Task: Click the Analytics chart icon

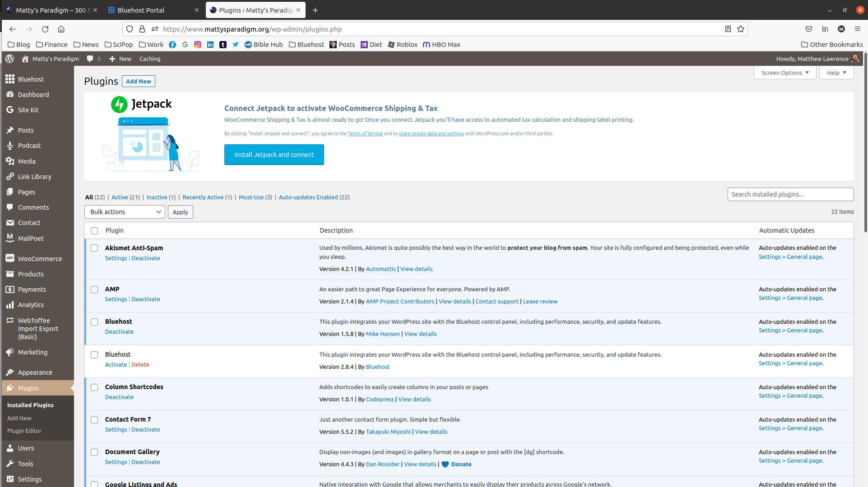Action: 11,305
